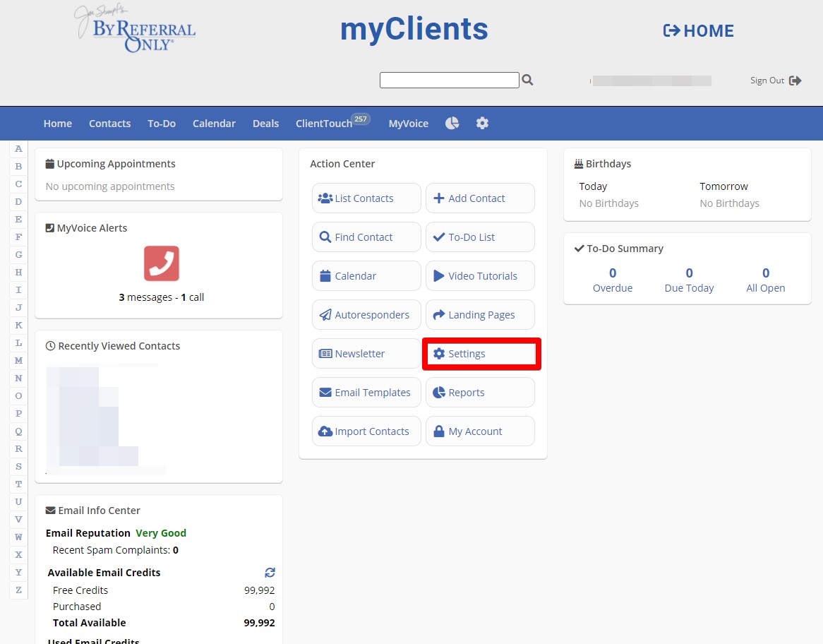Viewport: 823px width, 644px height.
Task: Jump to contacts starting with K
Action: tap(18, 325)
